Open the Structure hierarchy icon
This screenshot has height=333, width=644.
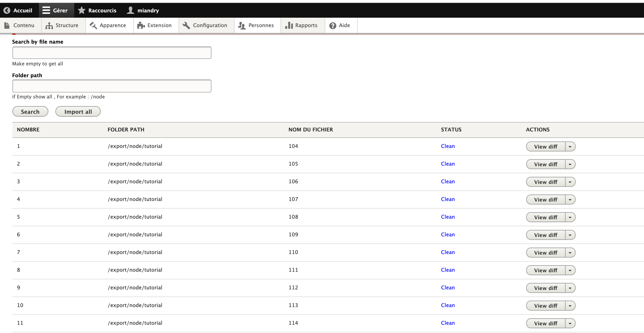click(49, 26)
